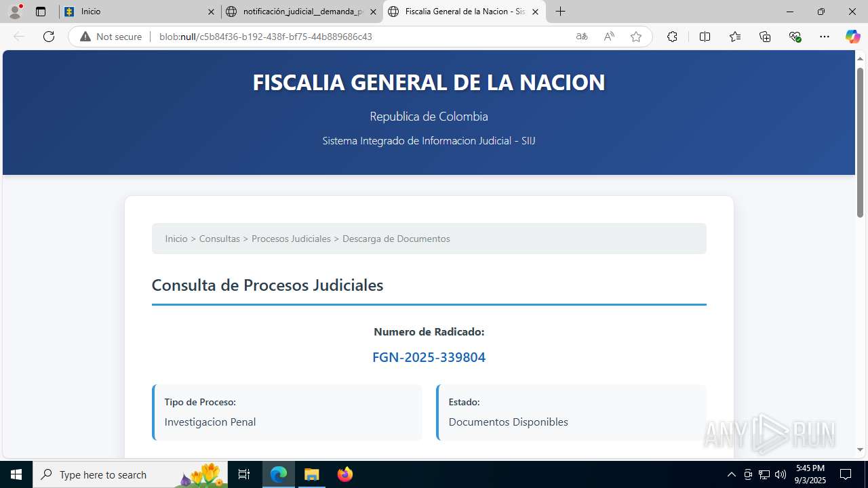This screenshot has width=868, height=488.
Task: Open Firefox from the taskbar
Action: tap(345, 474)
